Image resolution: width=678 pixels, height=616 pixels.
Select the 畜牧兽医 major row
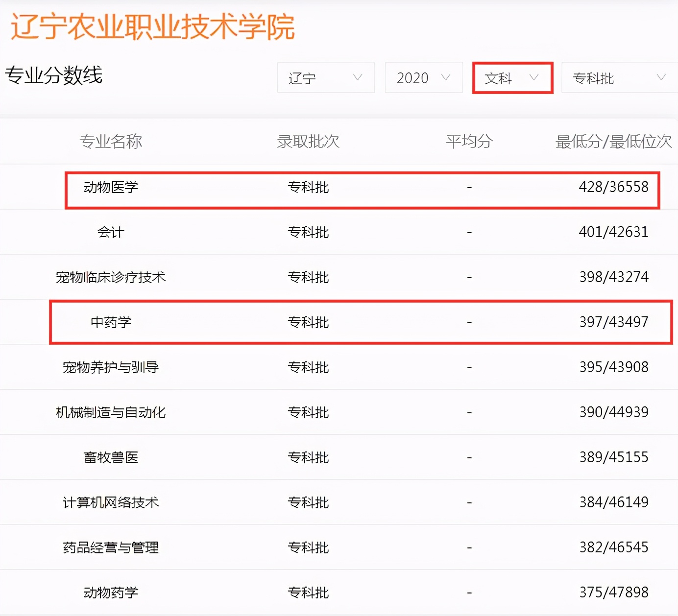110,457
